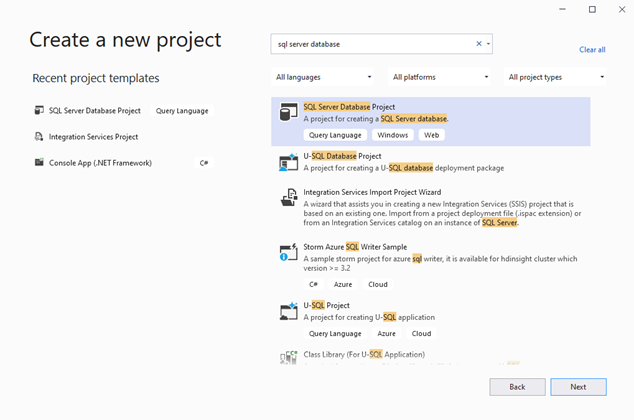Select U-SQL Database Project template title
Image resolution: width=634 pixels, height=420 pixels.
click(x=342, y=156)
